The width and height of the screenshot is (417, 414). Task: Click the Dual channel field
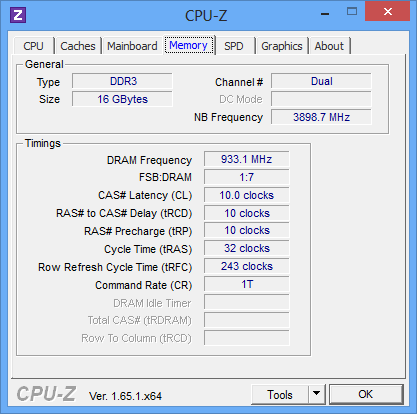click(x=321, y=81)
